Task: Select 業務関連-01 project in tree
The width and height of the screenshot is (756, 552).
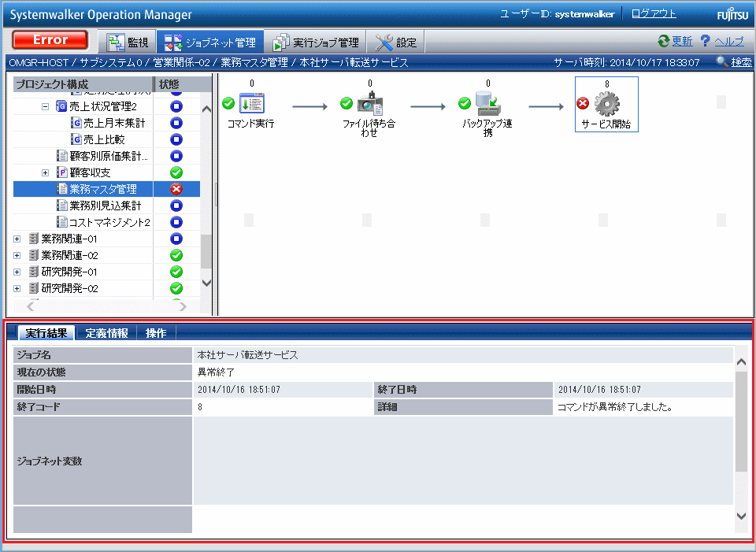Action: [69, 239]
